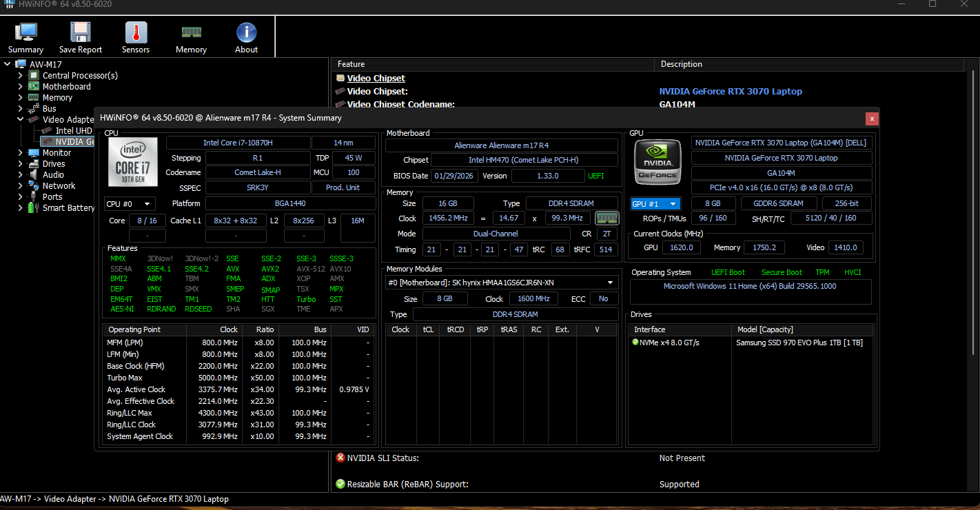Click the Alienware Alienware m17 R4 motherboard field
This screenshot has height=510, width=980.
(502, 145)
